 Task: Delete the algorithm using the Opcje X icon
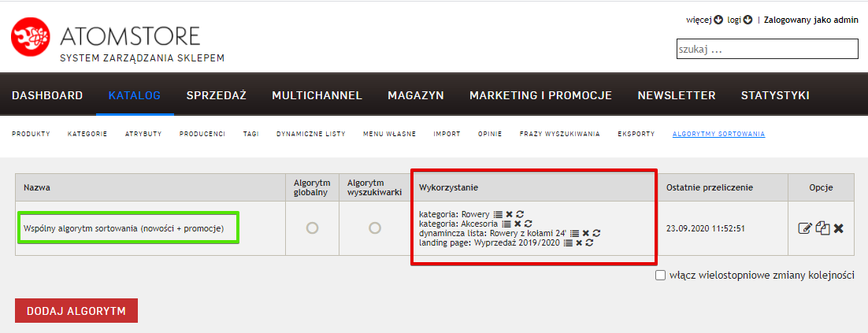839,228
